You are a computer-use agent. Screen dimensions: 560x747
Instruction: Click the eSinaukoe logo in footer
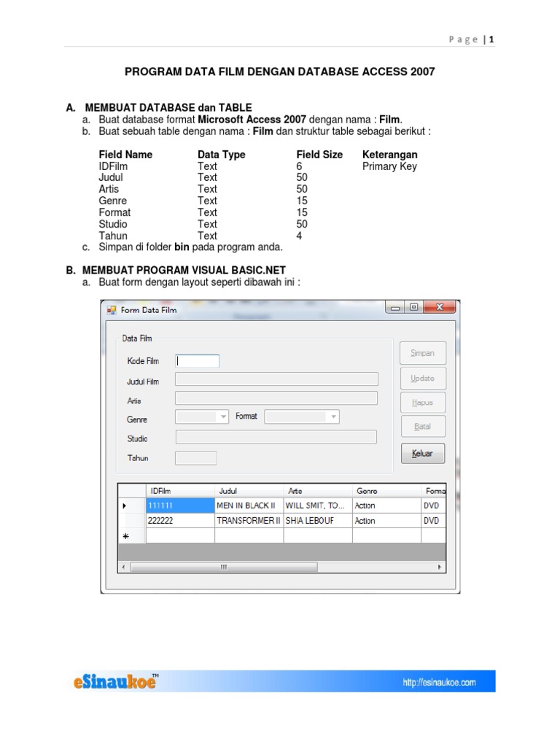pos(116,682)
